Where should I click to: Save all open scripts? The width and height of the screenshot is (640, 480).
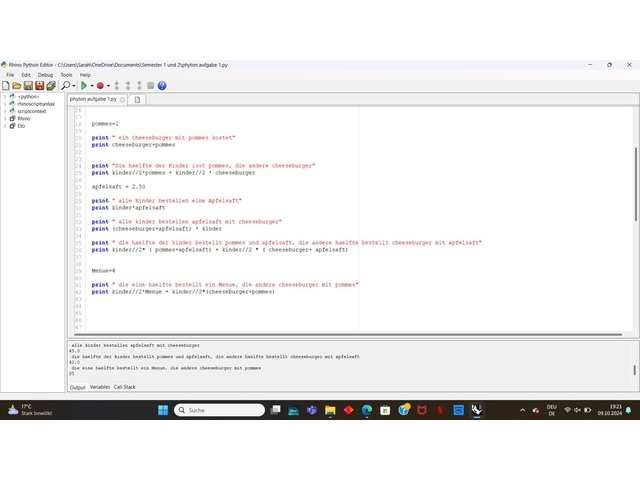51,86
